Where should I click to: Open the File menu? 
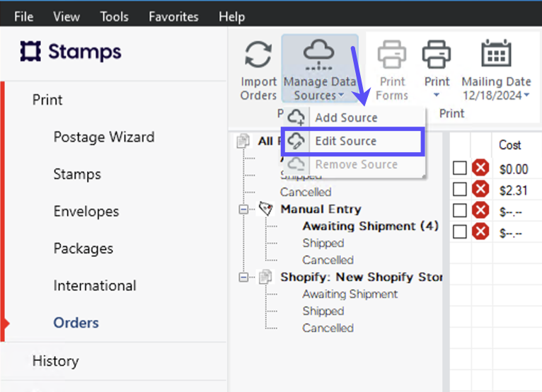tap(23, 16)
